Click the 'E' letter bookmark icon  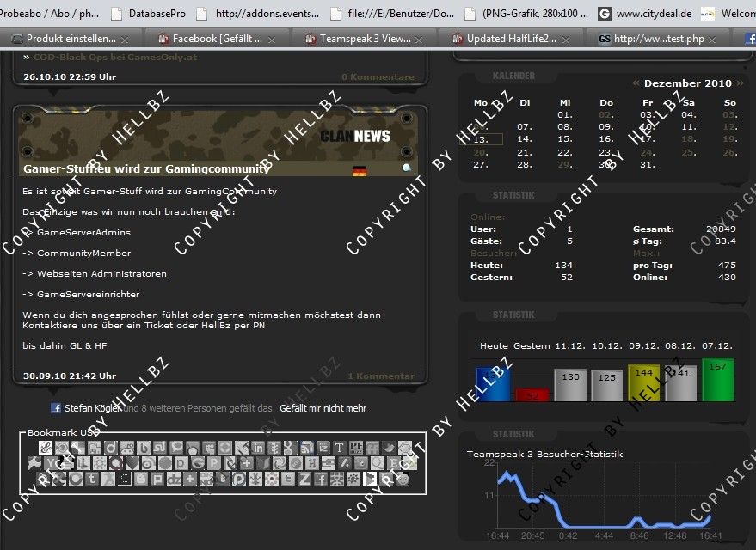tap(394, 463)
